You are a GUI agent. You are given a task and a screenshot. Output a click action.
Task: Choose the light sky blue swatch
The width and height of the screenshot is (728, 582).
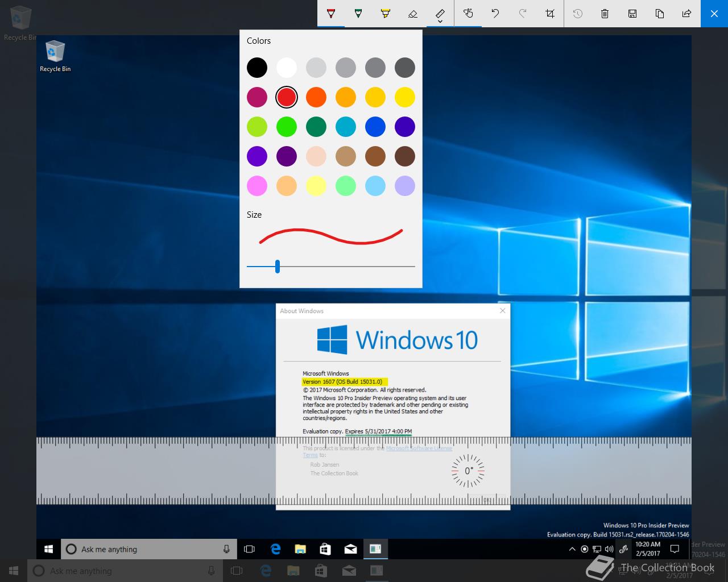pos(375,186)
